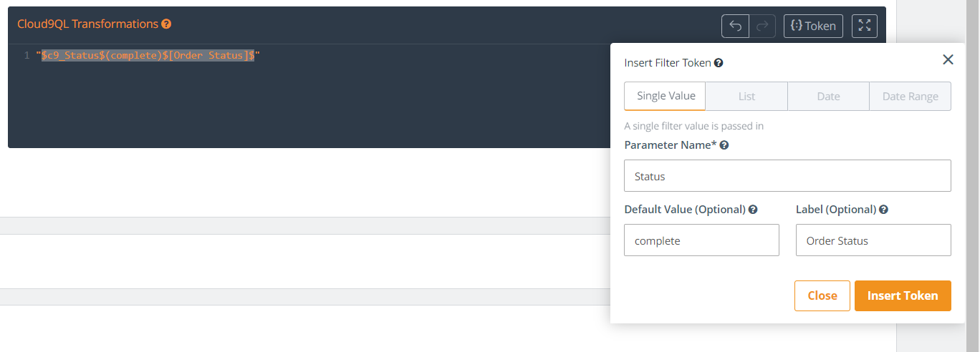Screen dimensions: 980x352
Task: Click the Parameter Name input field
Action: pos(787,176)
